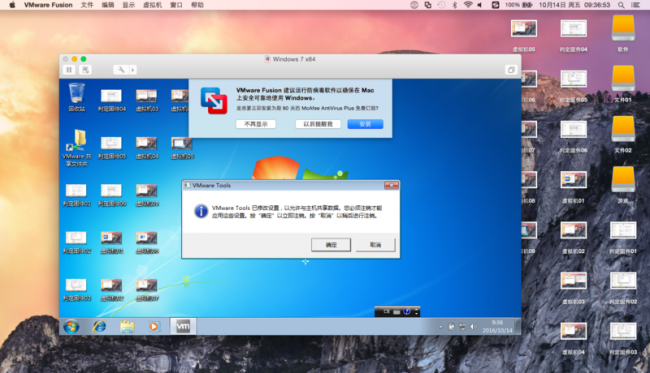Select the VMware vm taskbar button
The width and height of the screenshot is (650, 373).
pos(183,327)
